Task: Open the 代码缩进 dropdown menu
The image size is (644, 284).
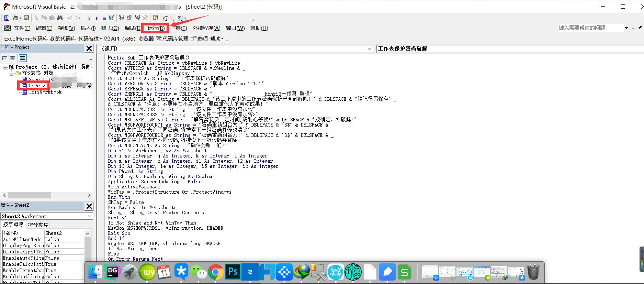Action: 90,39
